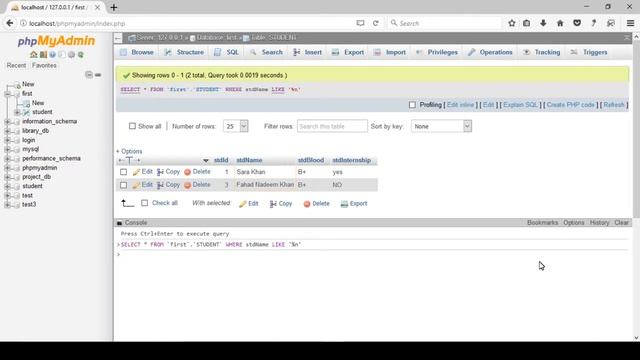Screen dimensions: 640x360
Task: Click the red Delete icon for Sara Khan
Action: click(187, 172)
